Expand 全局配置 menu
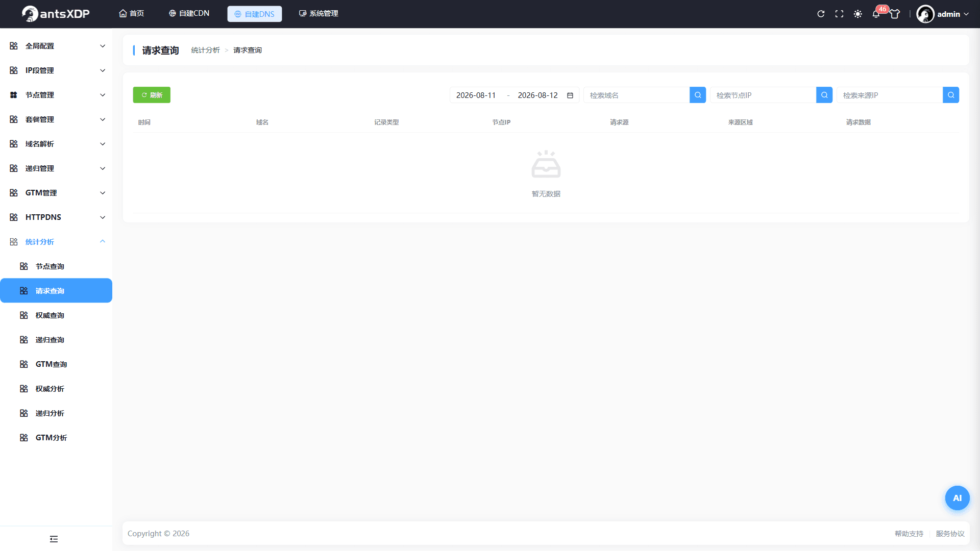The width and height of the screenshot is (980, 551). pyautogui.click(x=56, y=46)
